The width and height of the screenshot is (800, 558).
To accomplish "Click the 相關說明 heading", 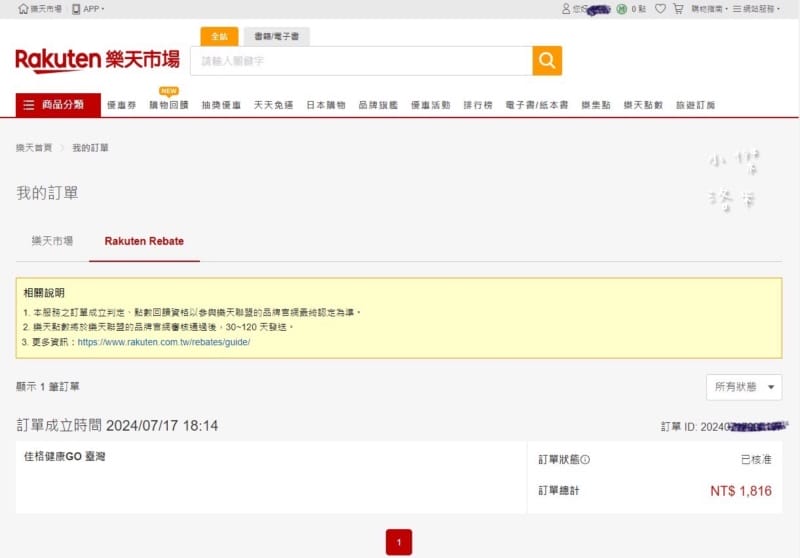I will [x=44, y=293].
